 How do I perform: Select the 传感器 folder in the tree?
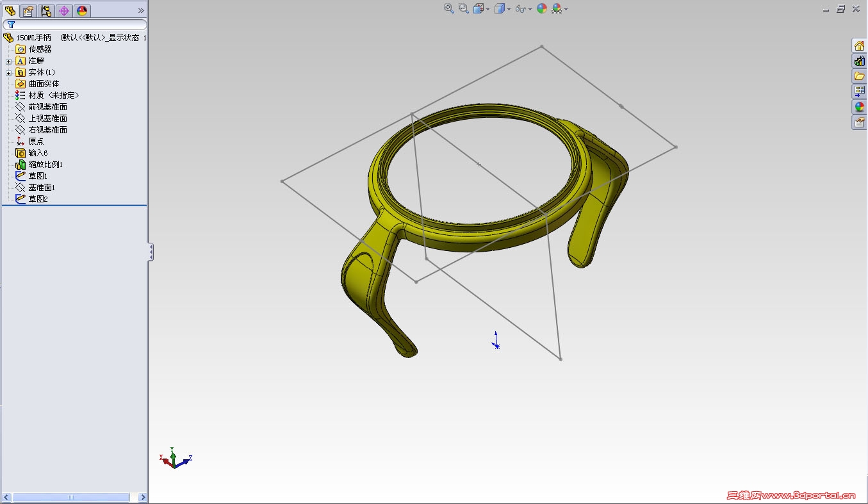(x=40, y=49)
